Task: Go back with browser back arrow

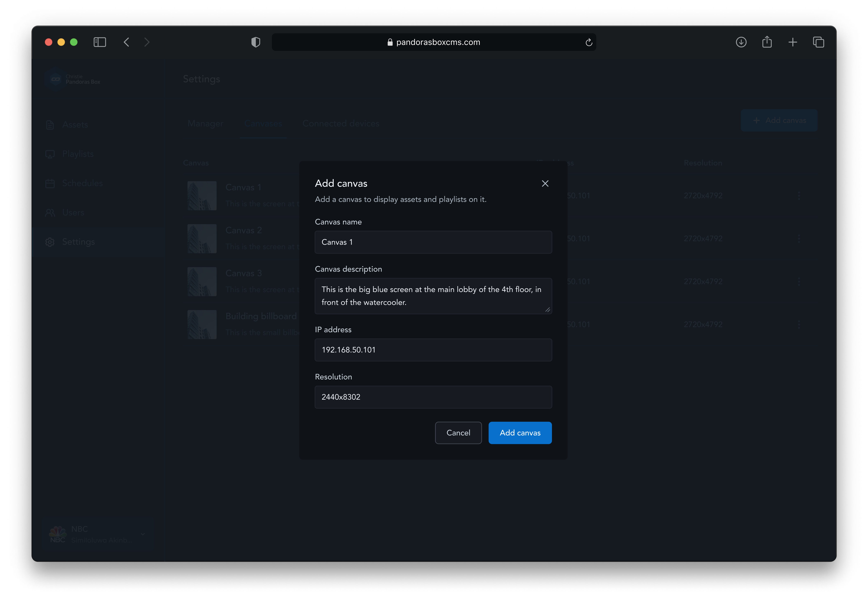Action: 126,42
